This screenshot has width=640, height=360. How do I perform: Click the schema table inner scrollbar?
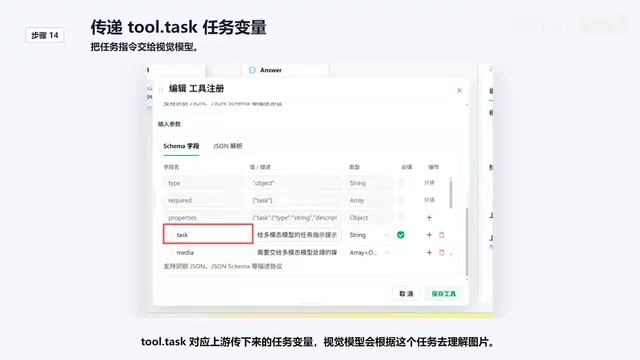point(451,194)
